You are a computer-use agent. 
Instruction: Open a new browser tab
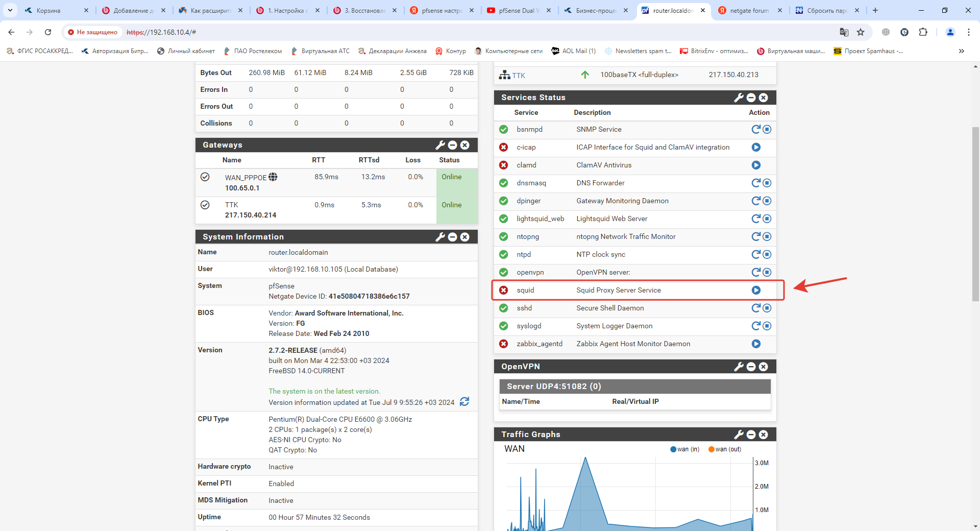click(x=875, y=10)
